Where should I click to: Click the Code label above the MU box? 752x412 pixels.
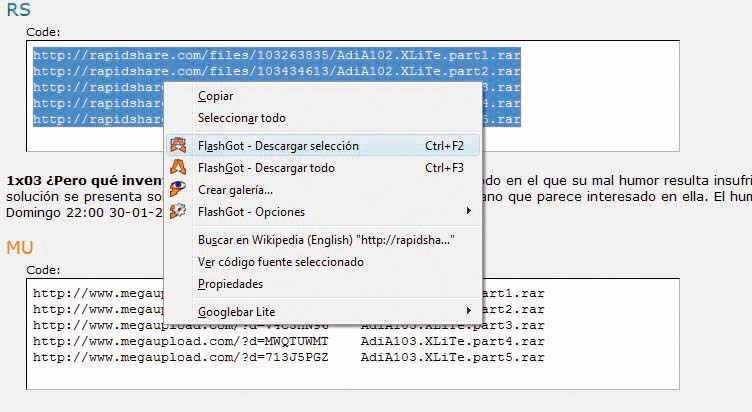43,270
